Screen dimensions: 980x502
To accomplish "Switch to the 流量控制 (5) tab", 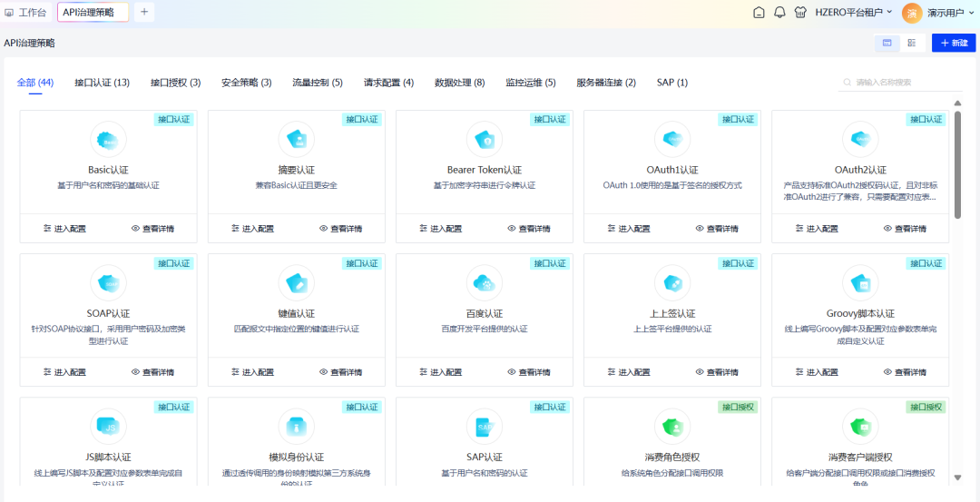I will (x=317, y=83).
